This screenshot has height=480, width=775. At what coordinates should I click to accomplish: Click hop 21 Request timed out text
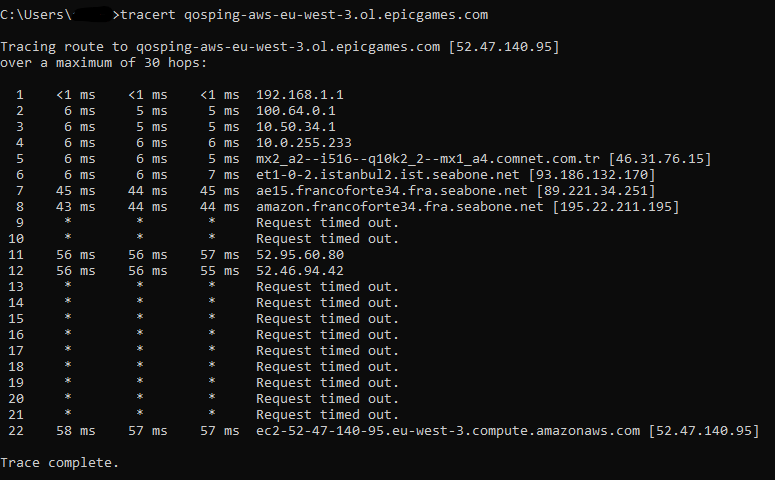327,415
